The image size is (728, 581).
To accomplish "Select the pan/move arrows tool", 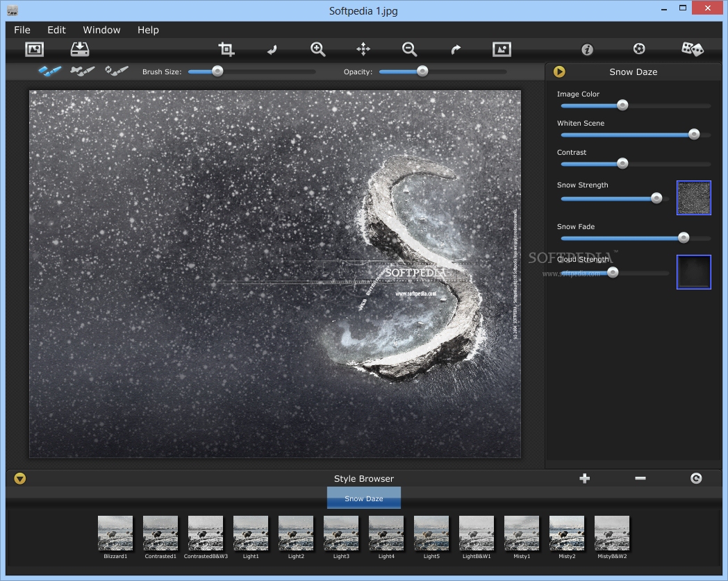I will click(363, 49).
